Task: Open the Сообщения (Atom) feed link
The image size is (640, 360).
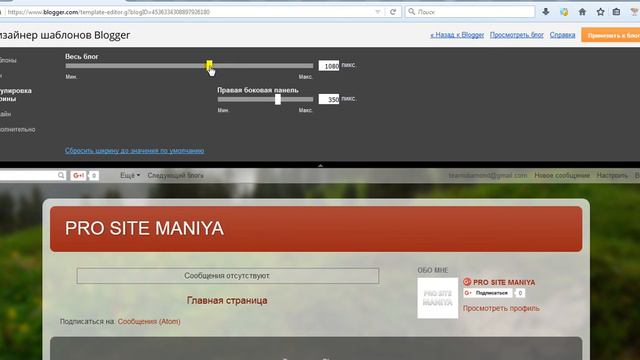Action: click(149, 322)
